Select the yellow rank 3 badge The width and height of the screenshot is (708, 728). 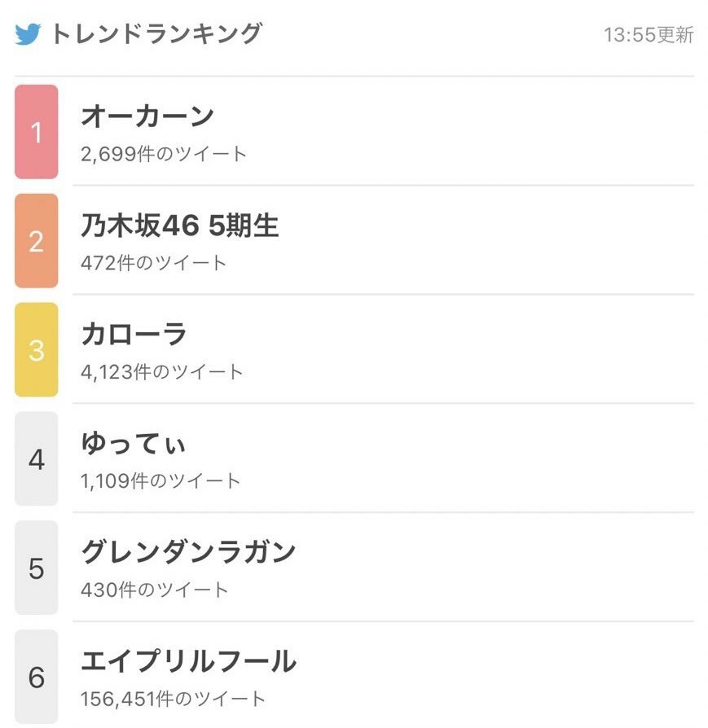(x=36, y=350)
